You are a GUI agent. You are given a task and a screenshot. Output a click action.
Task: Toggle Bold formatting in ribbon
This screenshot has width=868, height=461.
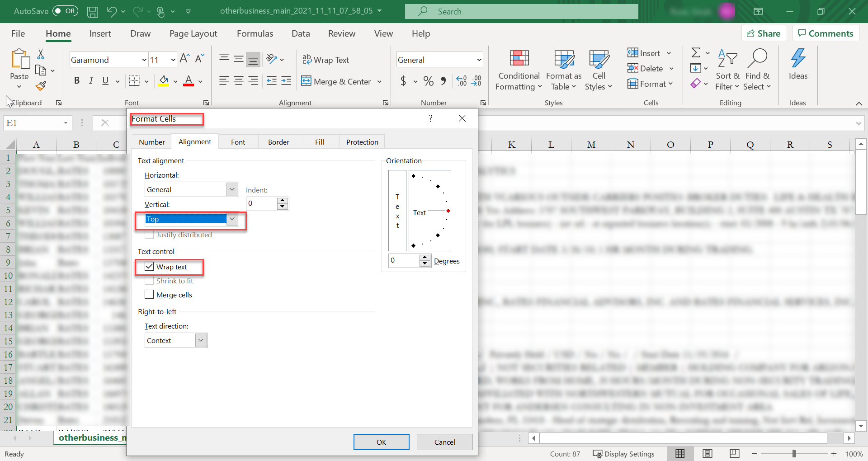click(77, 81)
